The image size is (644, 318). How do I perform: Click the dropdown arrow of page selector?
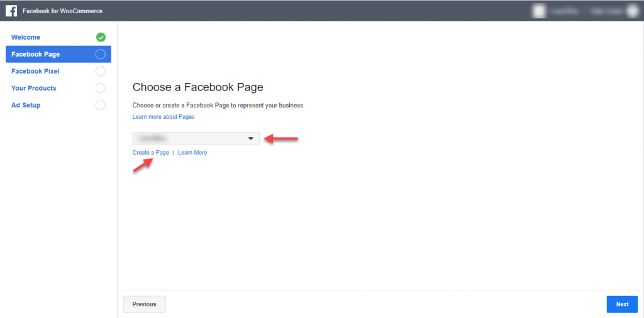pyautogui.click(x=251, y=139)
